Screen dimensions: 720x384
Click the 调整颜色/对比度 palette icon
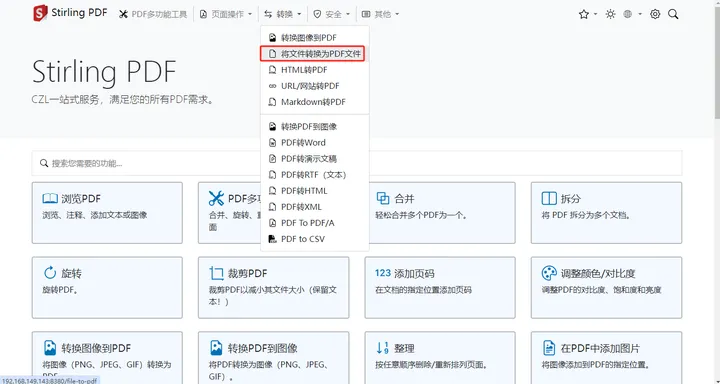coord(549,273)
